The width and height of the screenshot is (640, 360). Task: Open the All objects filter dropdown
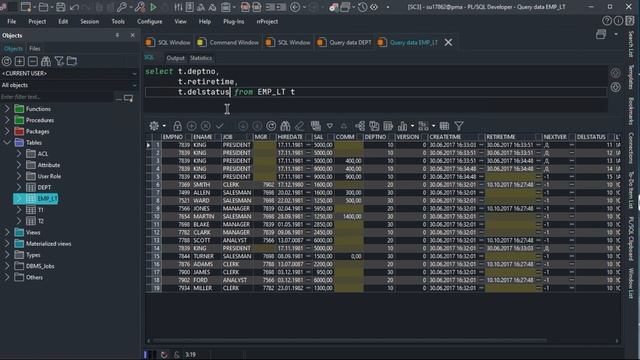(x=69, y=85)
